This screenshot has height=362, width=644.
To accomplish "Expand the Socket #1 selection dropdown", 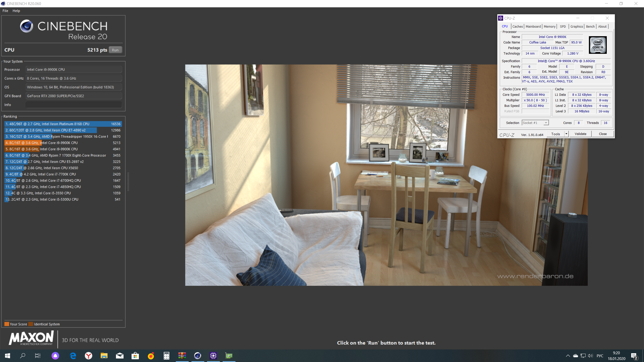I will pos(546,123).
